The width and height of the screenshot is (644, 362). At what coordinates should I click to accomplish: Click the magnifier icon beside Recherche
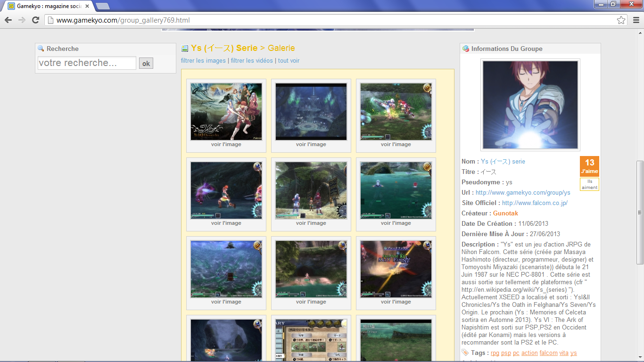41,49
